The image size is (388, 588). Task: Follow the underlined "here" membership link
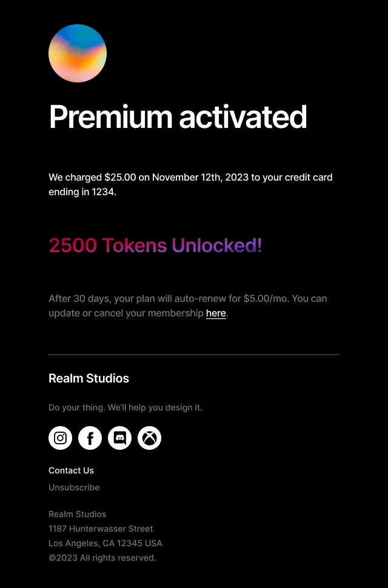[216, 313]
